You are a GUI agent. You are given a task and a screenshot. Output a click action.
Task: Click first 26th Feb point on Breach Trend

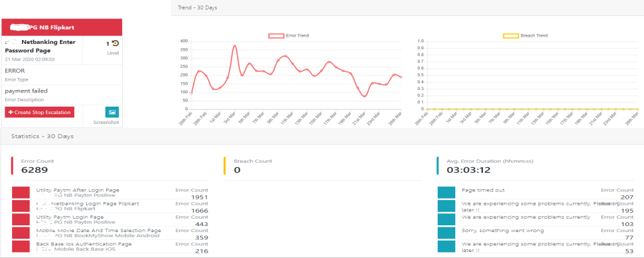click(x=428, y=109)
